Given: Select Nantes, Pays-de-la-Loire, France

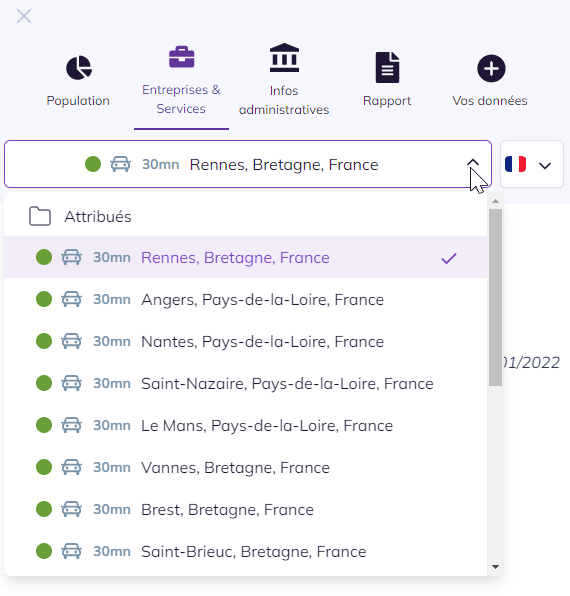Looking at the screenshot, I should [245, 341].
